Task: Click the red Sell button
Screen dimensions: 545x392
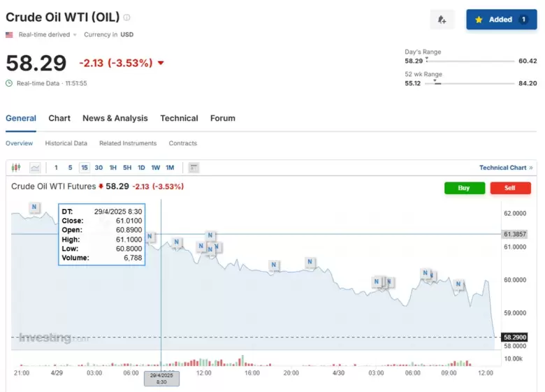Action: point(510,188)
